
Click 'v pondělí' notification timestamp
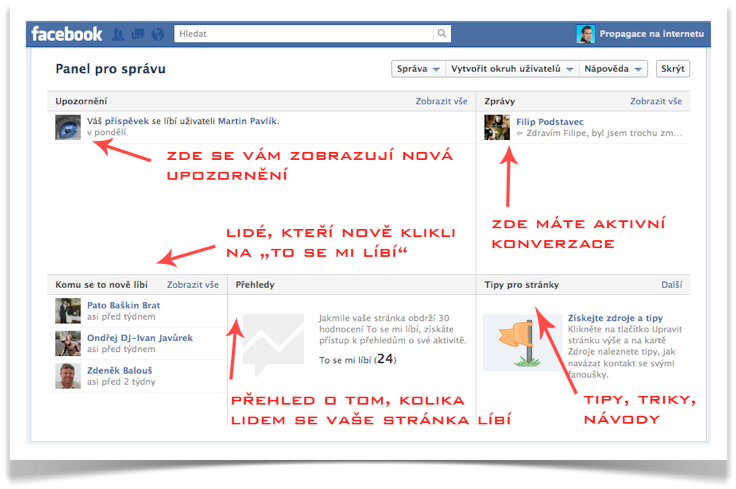(107, 132)
